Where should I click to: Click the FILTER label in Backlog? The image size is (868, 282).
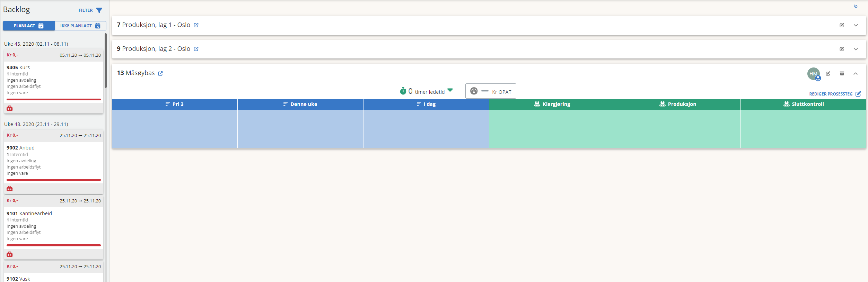point(86,10)
